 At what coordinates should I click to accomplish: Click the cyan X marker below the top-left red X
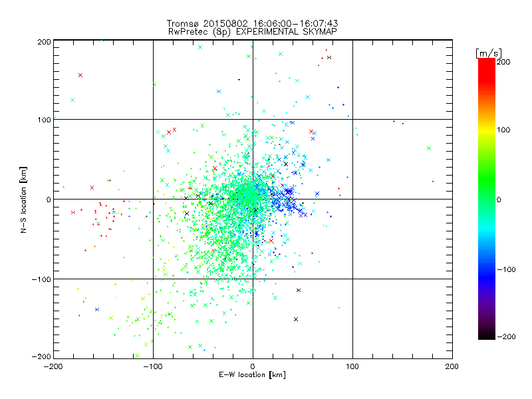pyautogui.click(x=72, y=100)
